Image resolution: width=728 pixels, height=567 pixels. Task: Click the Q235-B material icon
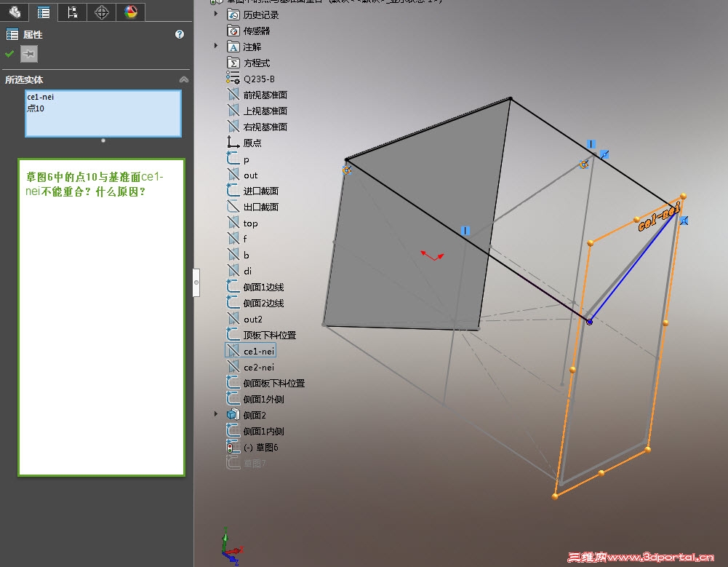click(233, 78)
